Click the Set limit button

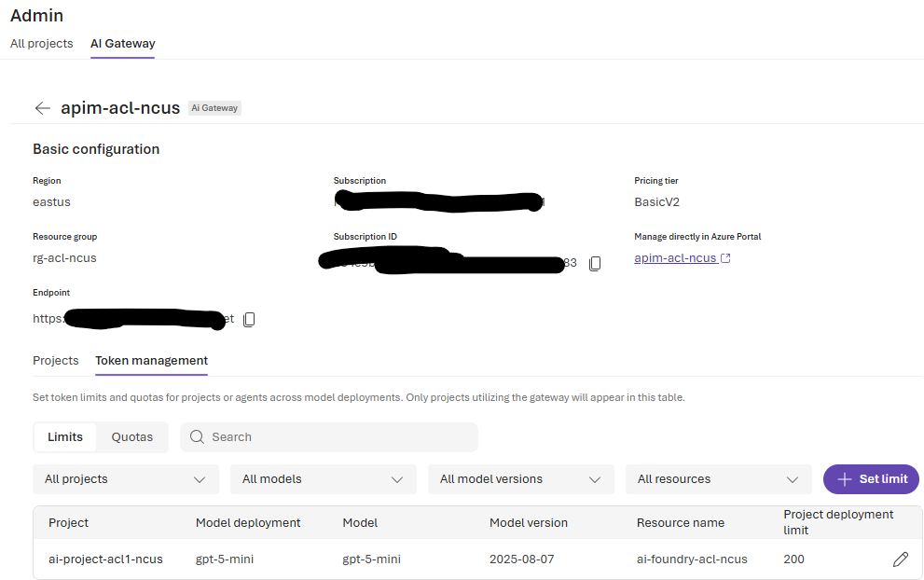871,479
